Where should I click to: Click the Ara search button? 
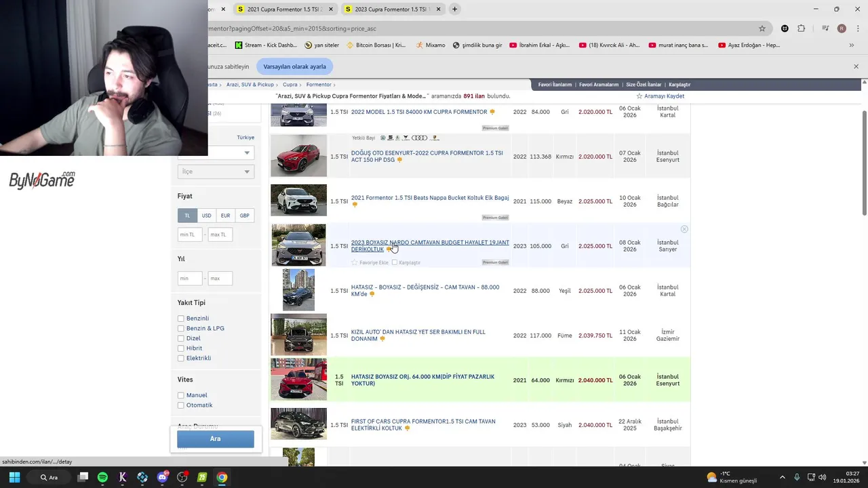pos(216,439)
